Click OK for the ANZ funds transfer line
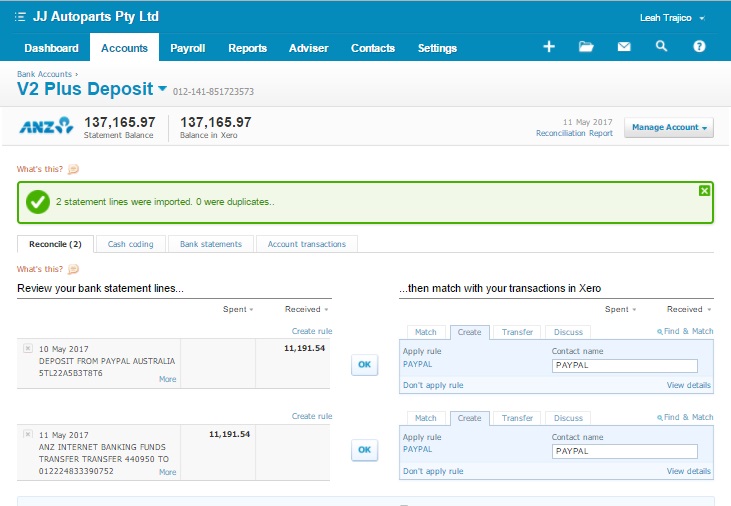 coord(365,450)
